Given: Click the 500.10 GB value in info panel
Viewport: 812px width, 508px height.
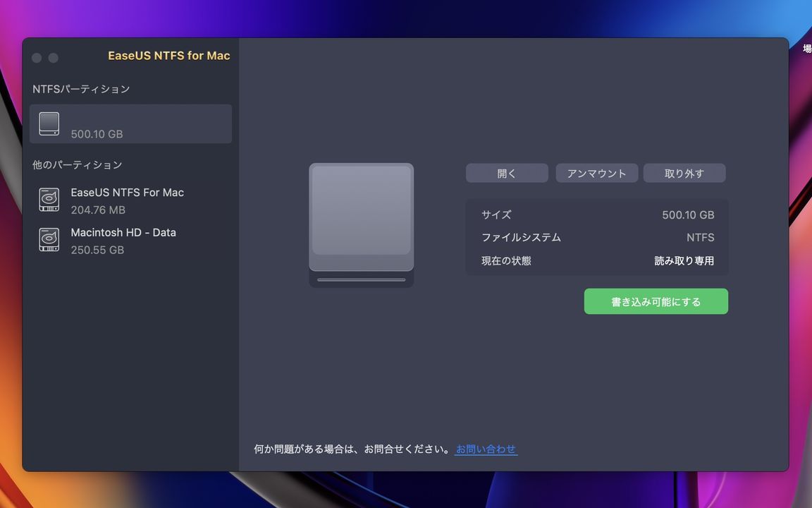Looking at the screenshot, I should click(x=688, y=214).
